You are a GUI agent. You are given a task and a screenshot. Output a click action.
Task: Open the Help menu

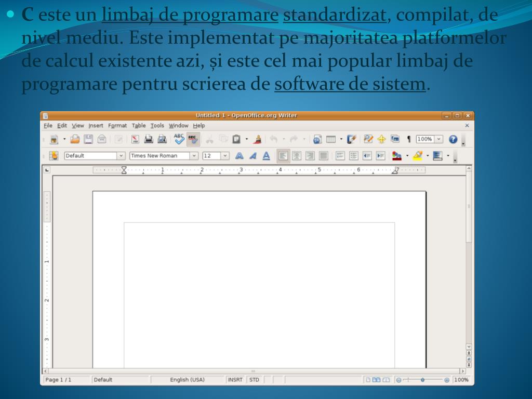(x=199, y=126)
